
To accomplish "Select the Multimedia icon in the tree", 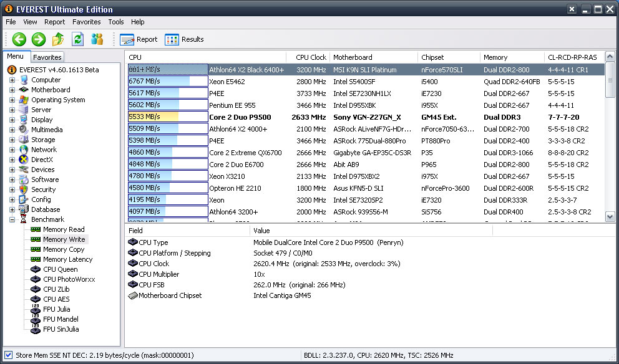I will pos(24,130).
